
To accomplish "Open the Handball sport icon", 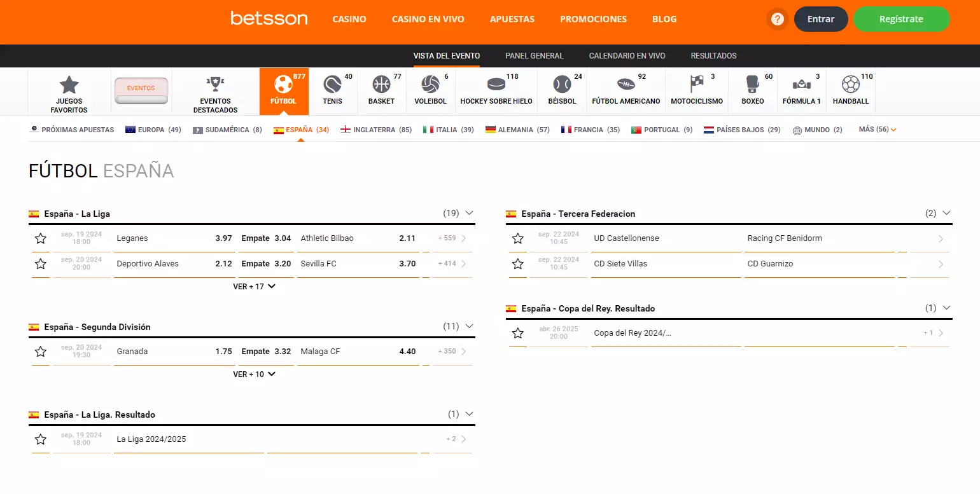I will [850, 84].
